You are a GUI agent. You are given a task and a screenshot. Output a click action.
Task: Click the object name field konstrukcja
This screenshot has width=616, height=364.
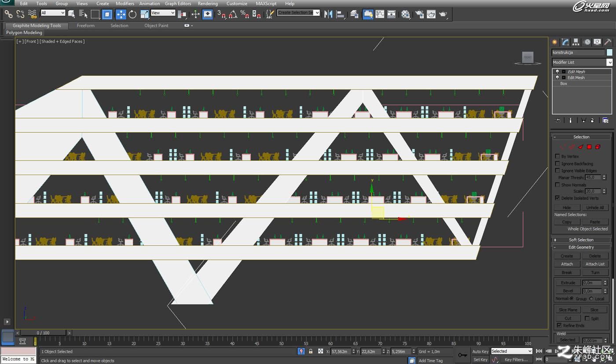[x=579, y=52]
